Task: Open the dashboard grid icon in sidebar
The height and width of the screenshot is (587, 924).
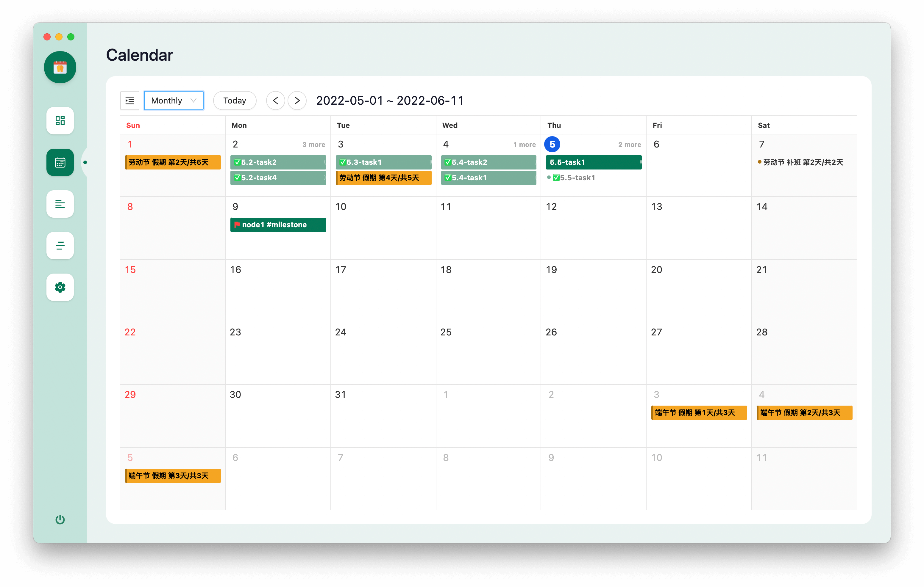Action: [x=60, y=121]
